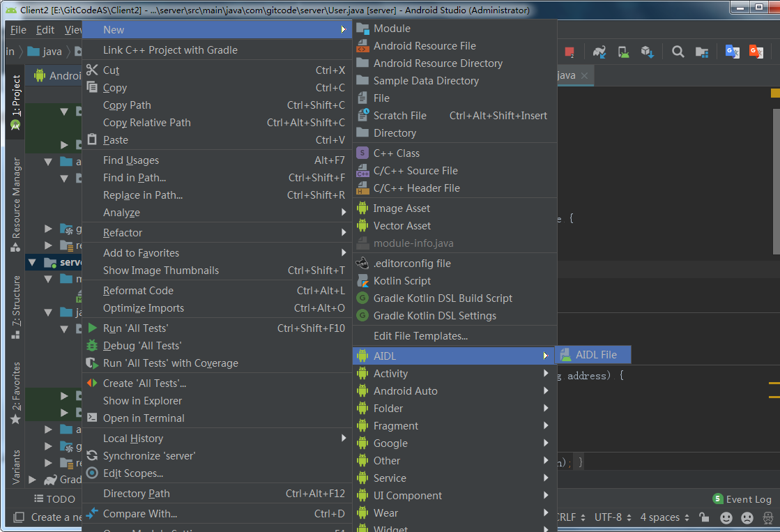Click Reformat Code entry
The width and height of the screenshot is (780, 532).
(217, 291)
